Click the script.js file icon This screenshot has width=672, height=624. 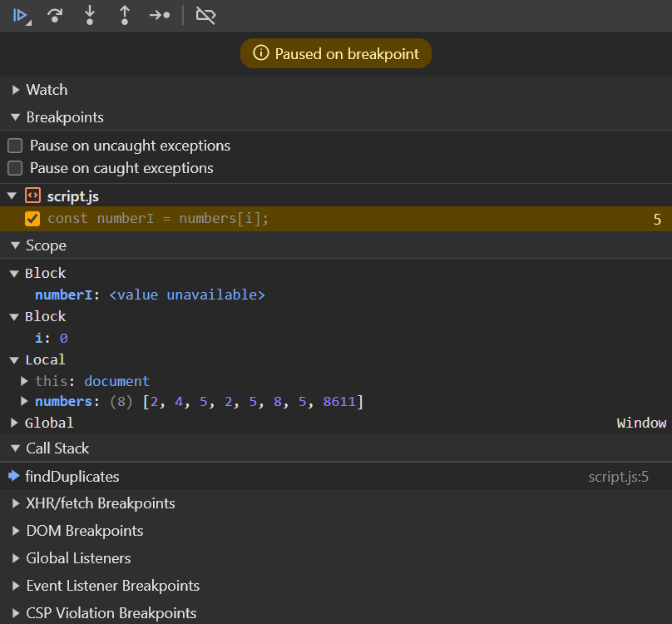32,196
